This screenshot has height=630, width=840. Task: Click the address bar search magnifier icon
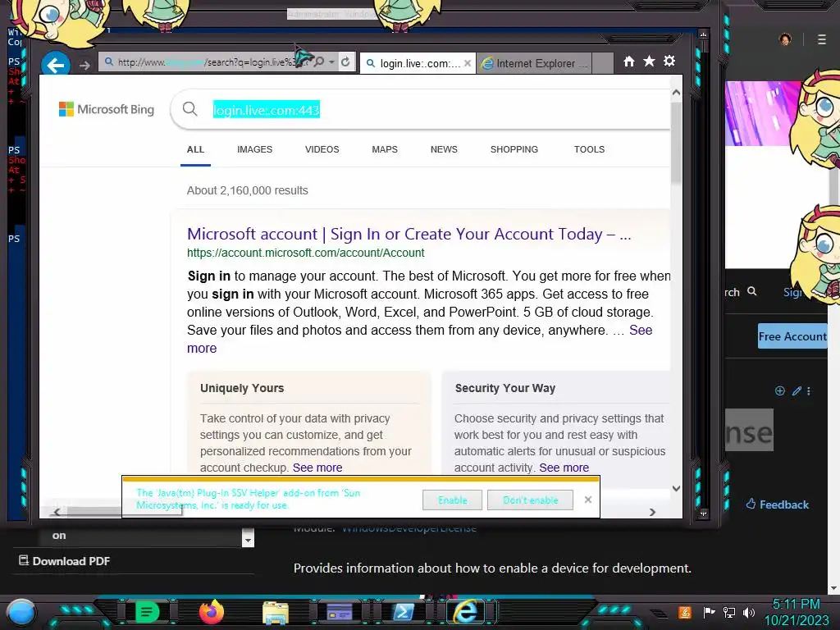pos(319,62)
